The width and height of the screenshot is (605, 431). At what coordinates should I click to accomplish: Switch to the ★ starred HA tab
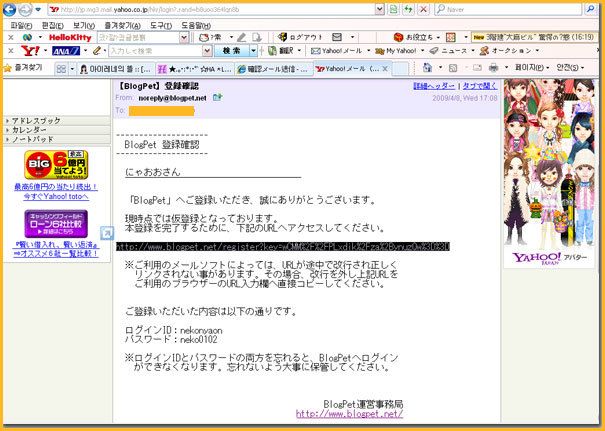point(196,69)
